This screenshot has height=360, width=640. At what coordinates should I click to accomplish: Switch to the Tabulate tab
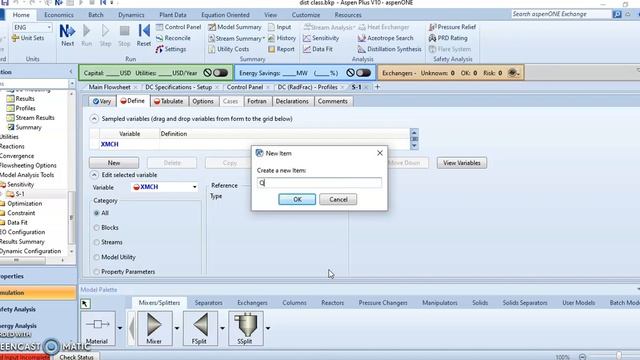(x=169, y=101)
